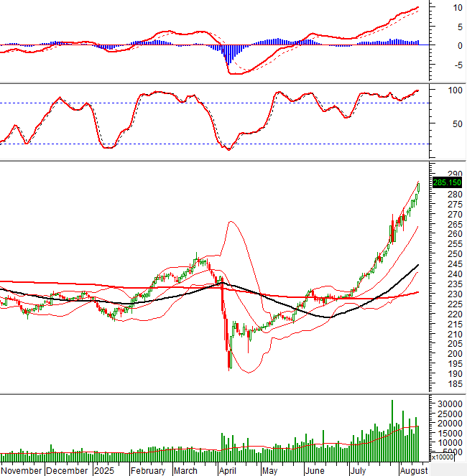Click the 220 price axis value
This screenshot has height=476, width=467.
(455, 314)
